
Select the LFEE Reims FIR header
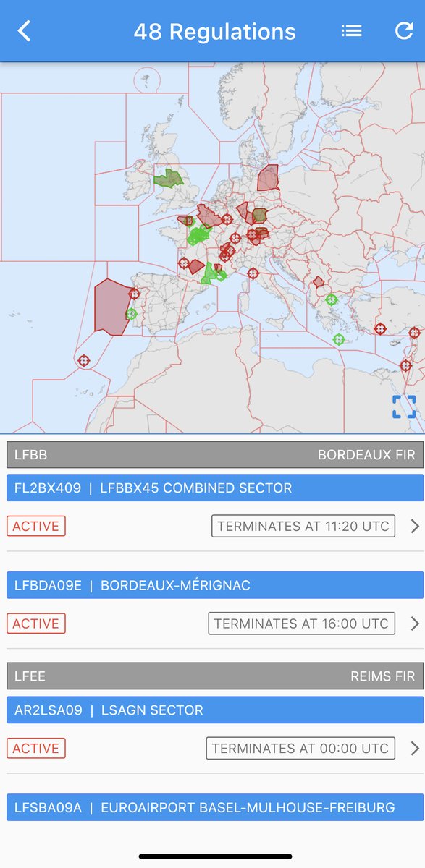215,676
